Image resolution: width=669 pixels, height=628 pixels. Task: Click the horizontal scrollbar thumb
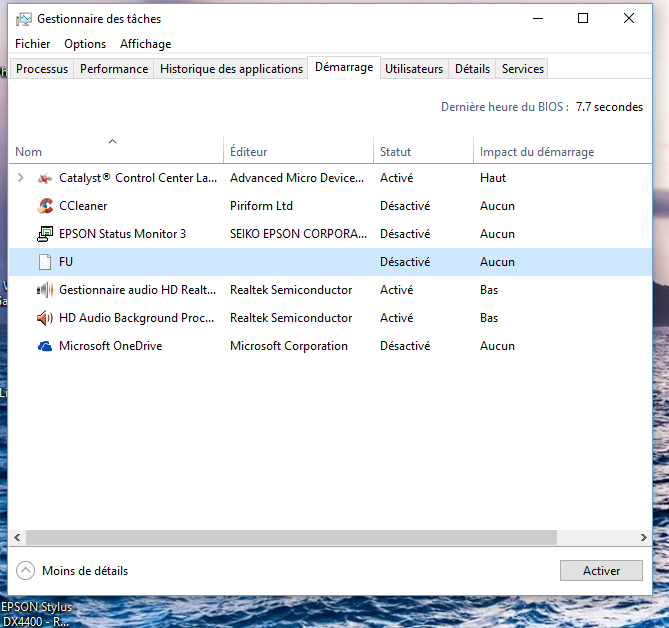point(290,538)
